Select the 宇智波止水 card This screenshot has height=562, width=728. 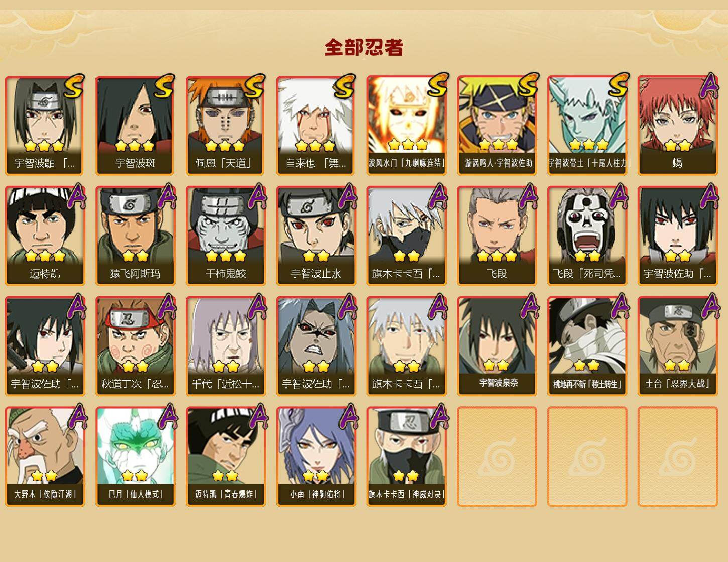[316, 236]
